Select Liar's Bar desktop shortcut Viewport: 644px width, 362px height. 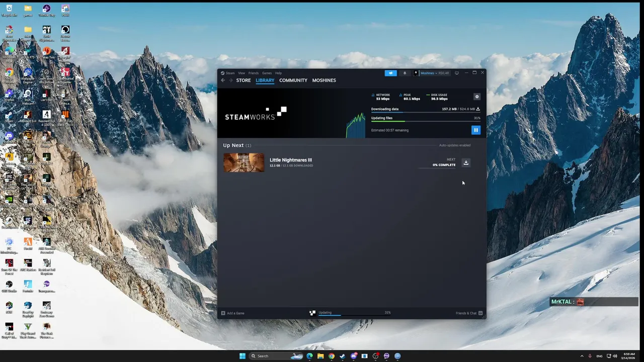[x=46, y=96]
